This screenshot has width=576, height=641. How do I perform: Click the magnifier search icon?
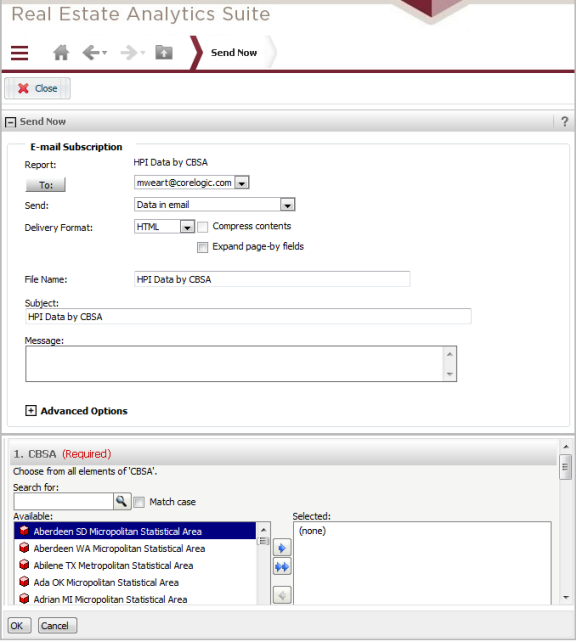(121, 501)
